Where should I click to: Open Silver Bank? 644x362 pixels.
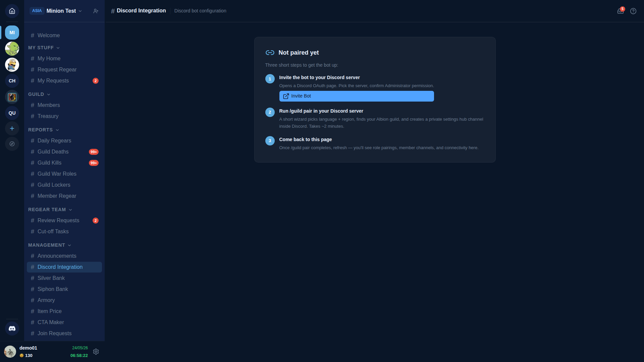[64, 278]
